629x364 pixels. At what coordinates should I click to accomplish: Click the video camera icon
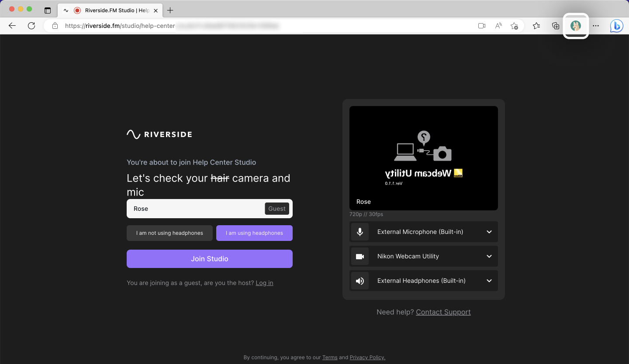pos(360,256)
